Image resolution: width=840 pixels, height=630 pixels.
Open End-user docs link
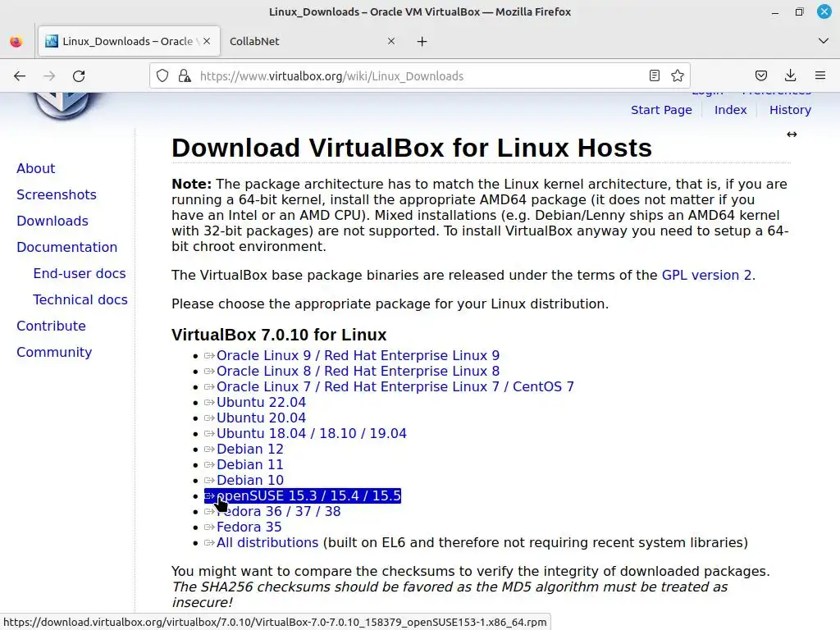pos(80,273)
